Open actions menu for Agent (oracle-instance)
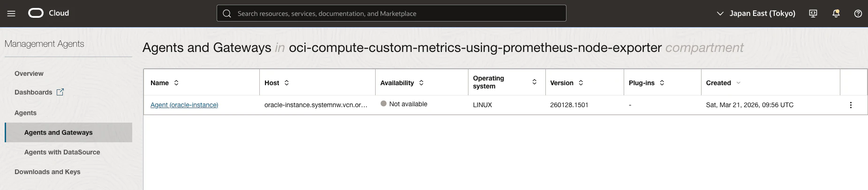Image resolution: width=868 pixels, height=190 pixels. (x=851, y=105)
